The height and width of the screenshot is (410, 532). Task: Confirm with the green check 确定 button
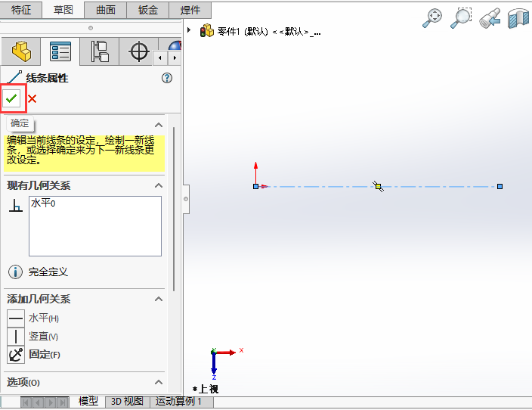(11, 98)
